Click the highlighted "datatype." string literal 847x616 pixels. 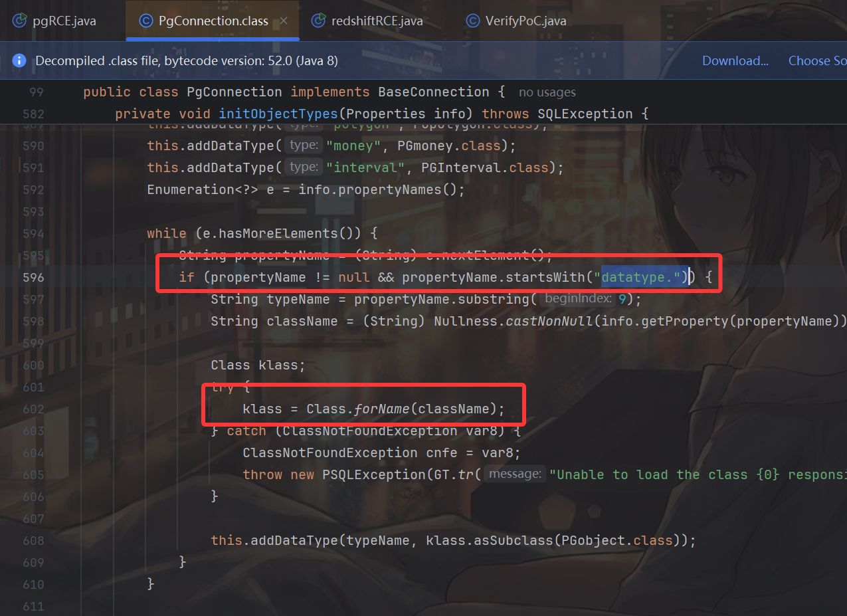tap(640, 277)
